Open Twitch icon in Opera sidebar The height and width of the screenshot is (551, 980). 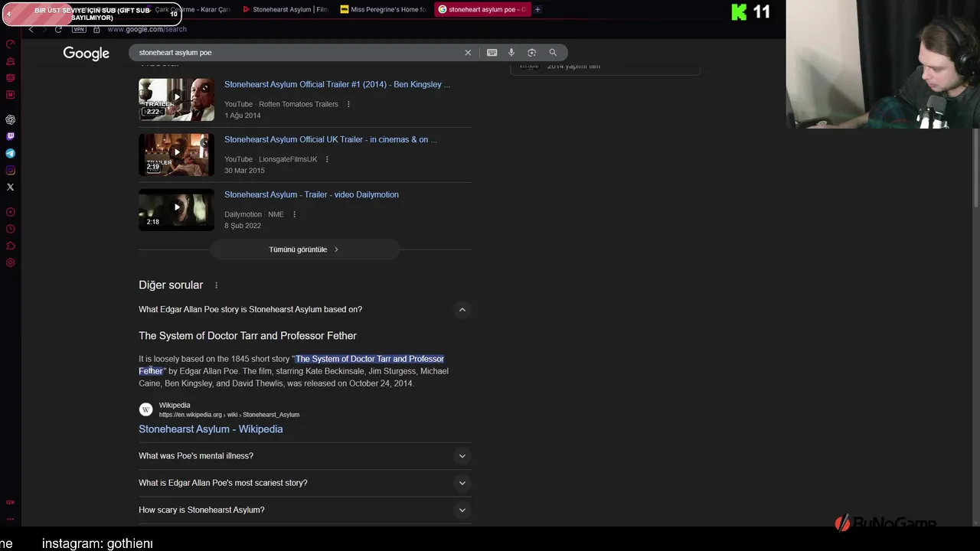pos(10,136)
